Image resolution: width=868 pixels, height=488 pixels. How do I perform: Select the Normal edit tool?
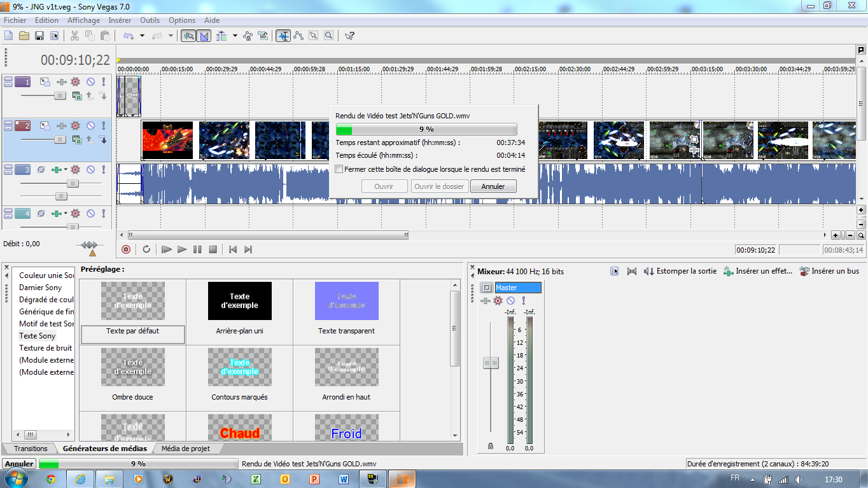pos(283,36)
